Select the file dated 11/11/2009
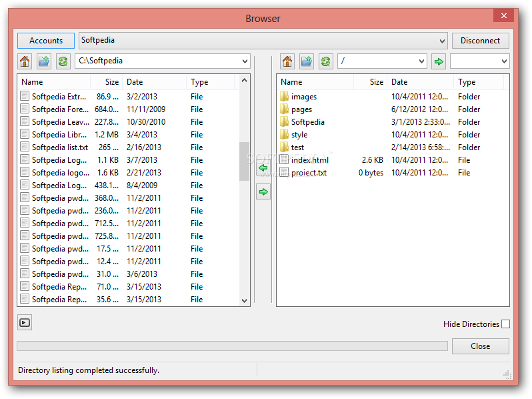 (x=129, y=109)
